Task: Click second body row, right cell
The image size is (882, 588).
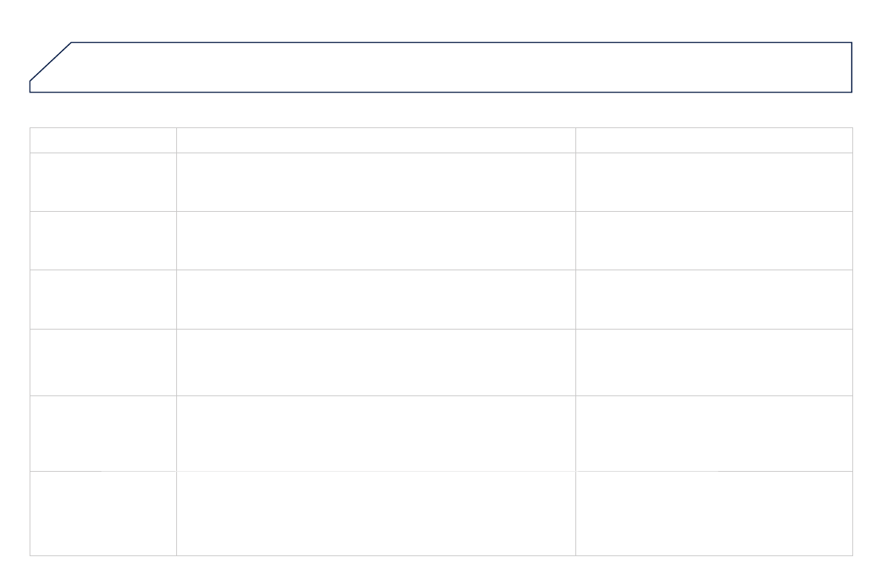Action: [714, 241]
